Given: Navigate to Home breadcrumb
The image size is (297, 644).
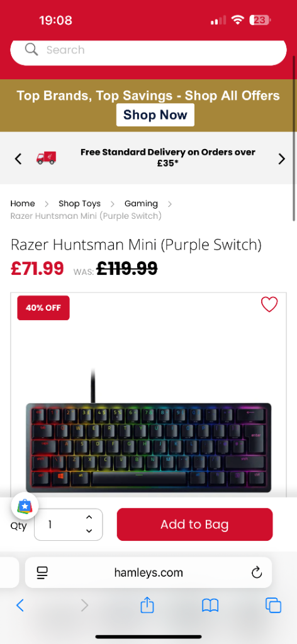Looking at the screenshot, I should pyautogui.click(x=23, y=203).
